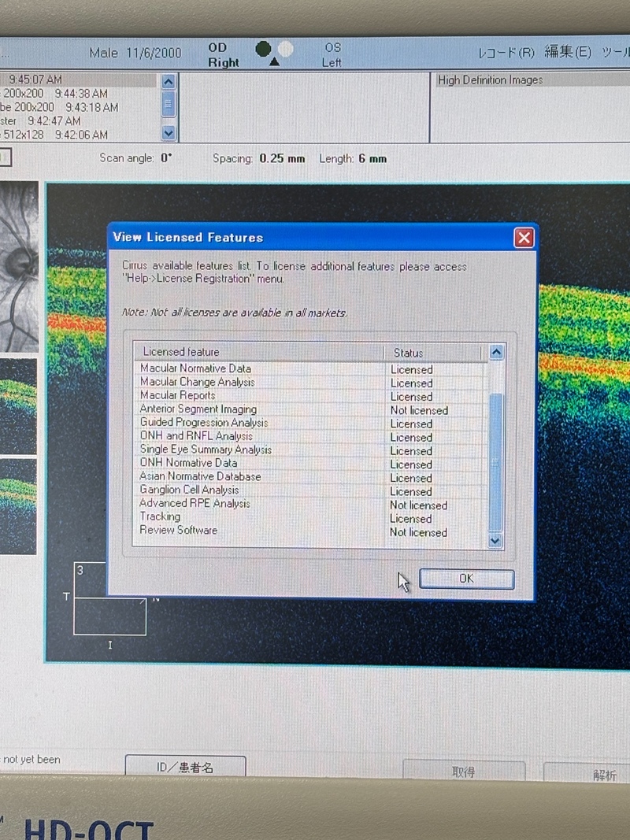
Task: Click the scan list scrollbar thumb
Action: [x=169, y=104]
